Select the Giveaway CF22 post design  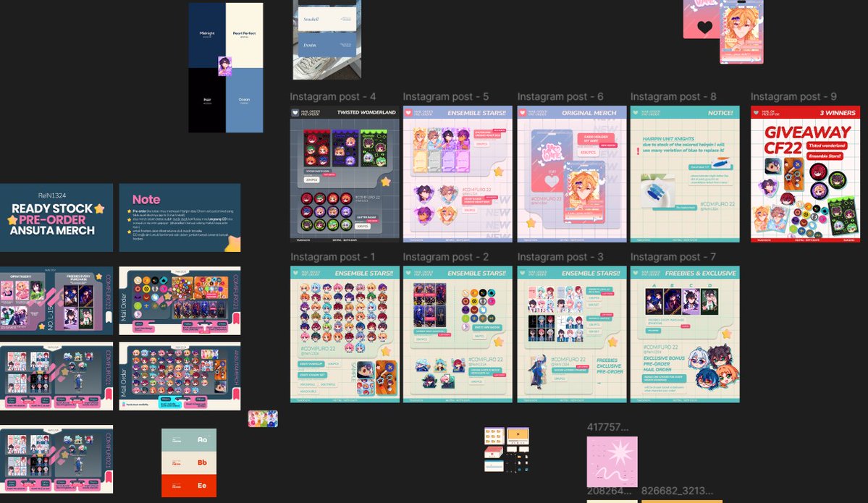[805, 174]
